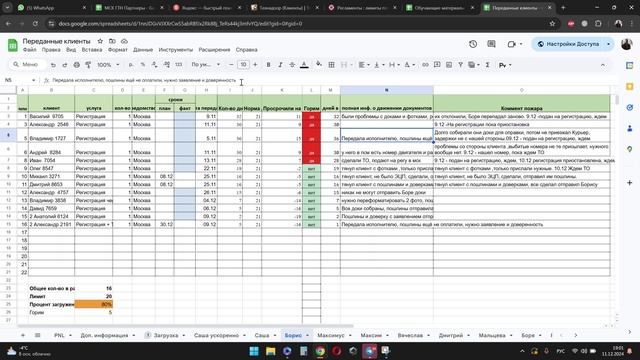Screen dimensions: 640x360
Task: Open the Данные menu
Action: 143,50
